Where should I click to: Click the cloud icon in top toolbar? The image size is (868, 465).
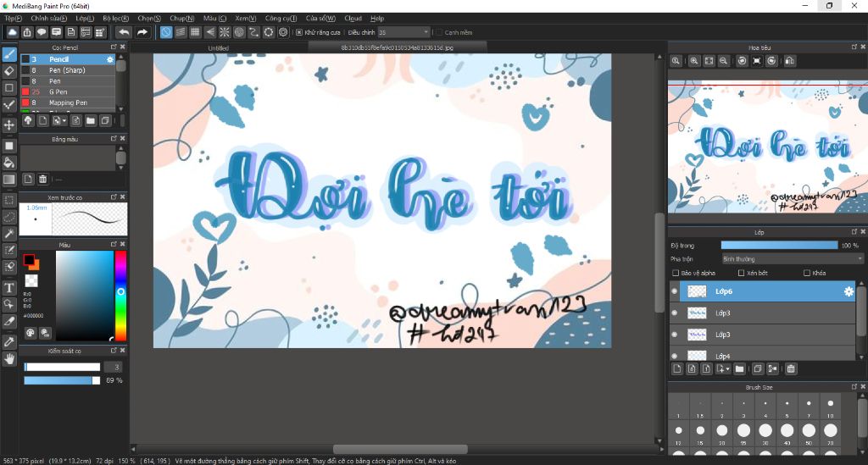tap(12, 32)
